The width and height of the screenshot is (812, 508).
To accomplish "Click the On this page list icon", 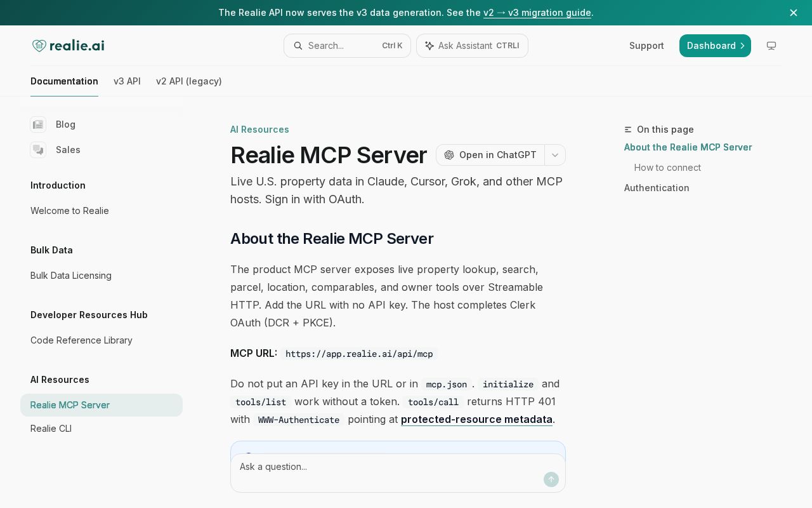I will [x=628, y=130].
